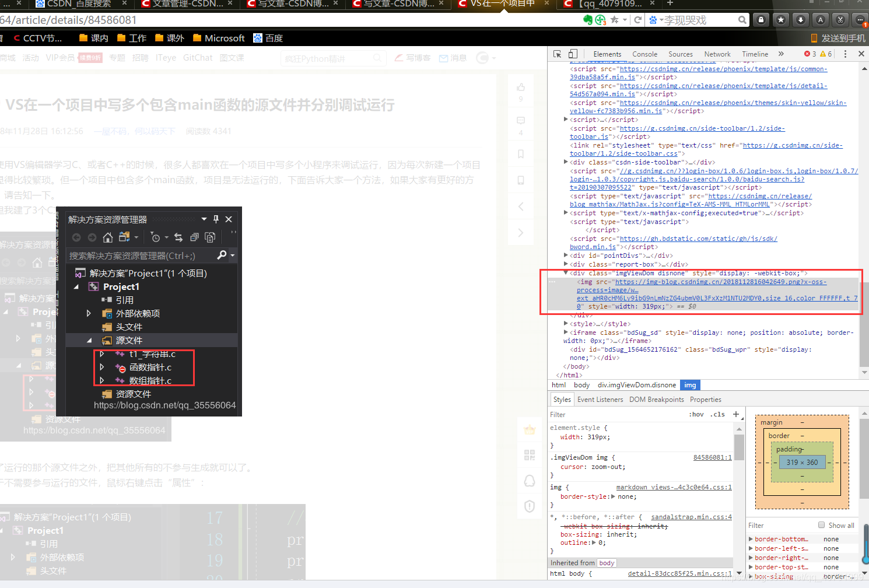Go to next image with right chevron
Screen dimensions: 869x588
[x=521, y=233]
